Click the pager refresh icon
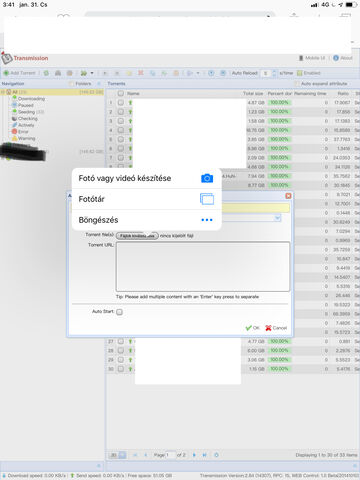 coord(216,455)
